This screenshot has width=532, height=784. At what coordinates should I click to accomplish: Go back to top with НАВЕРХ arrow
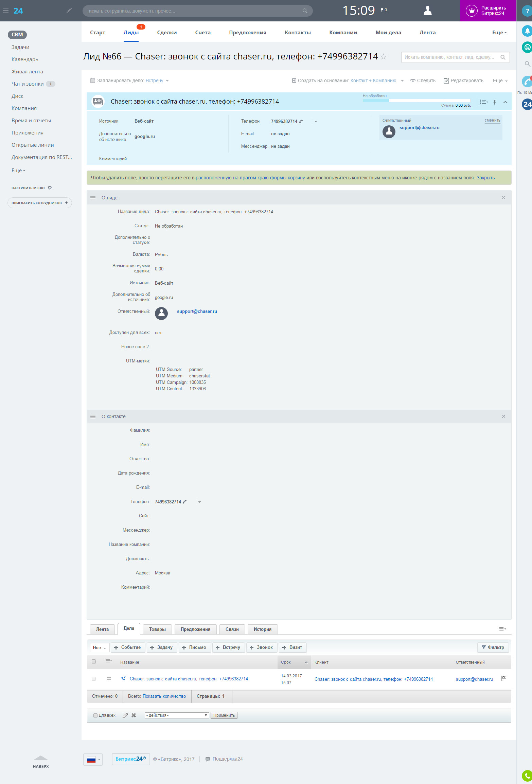(x=41, y=762)
